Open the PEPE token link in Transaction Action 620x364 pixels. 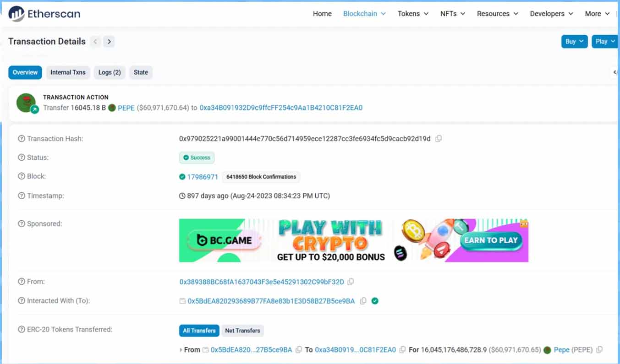126,108
